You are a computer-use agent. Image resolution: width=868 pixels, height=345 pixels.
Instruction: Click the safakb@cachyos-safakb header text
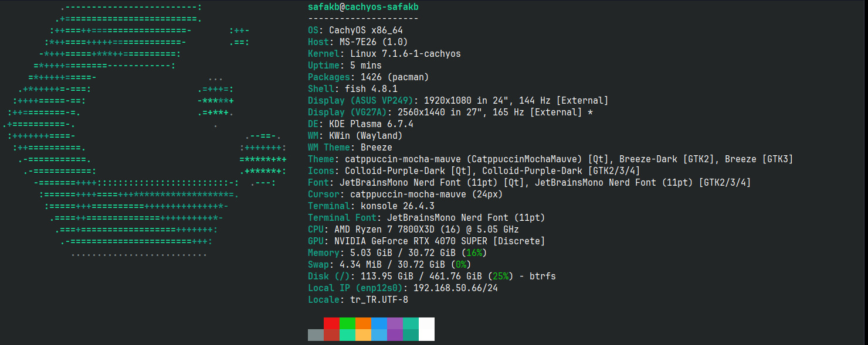(x=363, y=7)
